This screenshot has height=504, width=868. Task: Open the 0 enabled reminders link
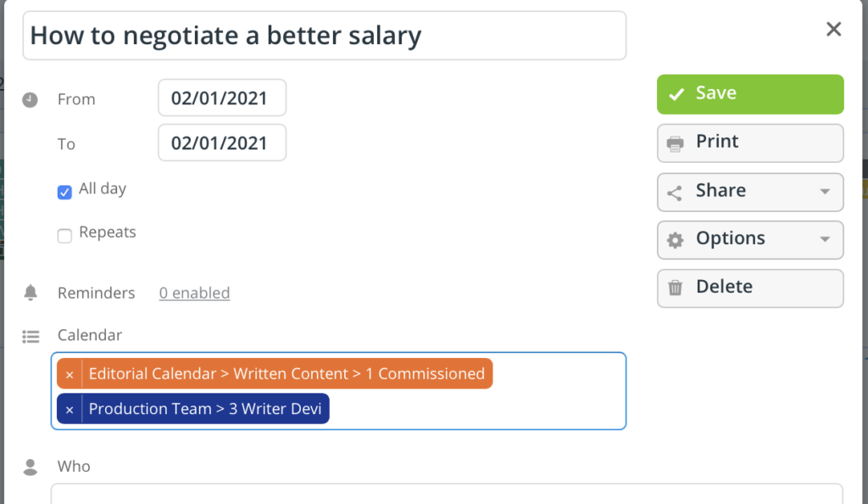coord(194,293)
